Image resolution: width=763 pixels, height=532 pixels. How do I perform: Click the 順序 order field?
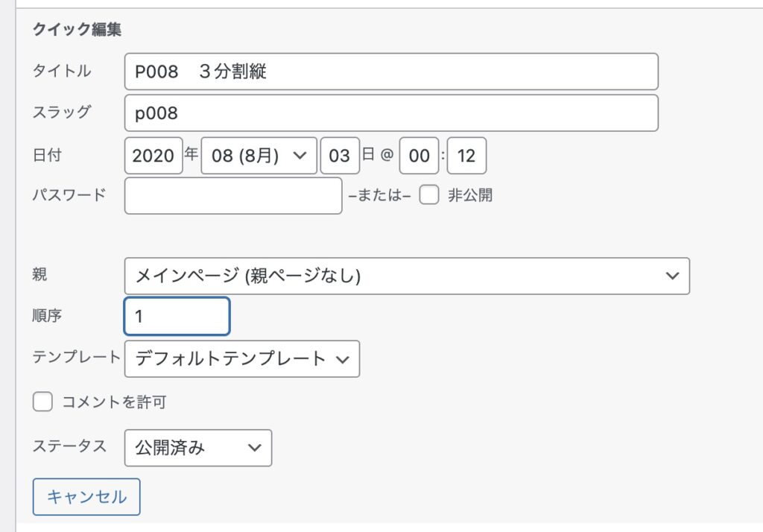click(177, 317)
